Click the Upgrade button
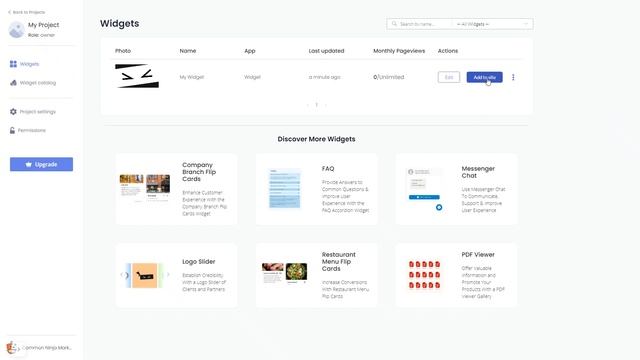Screen dimensions: 640x360 pos(42,164)
